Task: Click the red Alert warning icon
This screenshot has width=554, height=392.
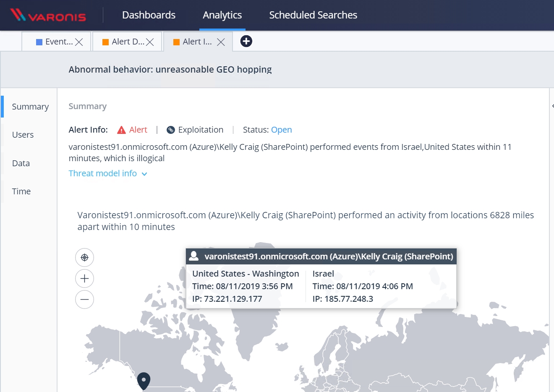Action: coord(121,130)
